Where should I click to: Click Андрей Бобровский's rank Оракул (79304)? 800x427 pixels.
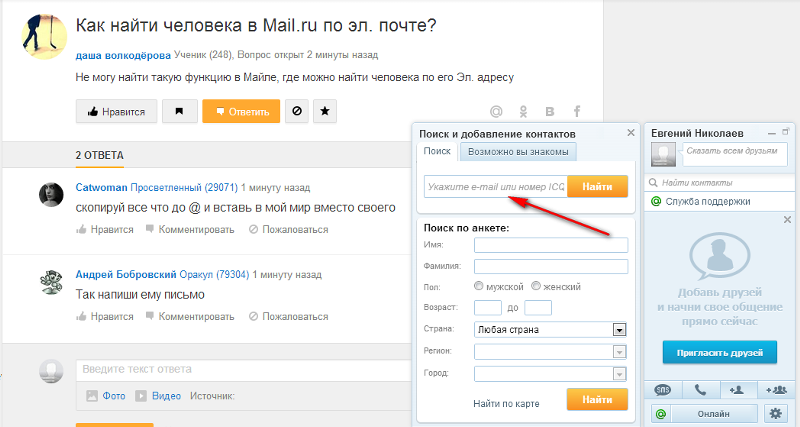(214, 274)
